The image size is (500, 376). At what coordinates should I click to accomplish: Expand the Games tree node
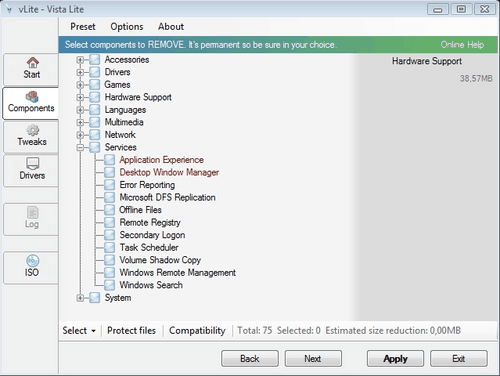[80, 85]
